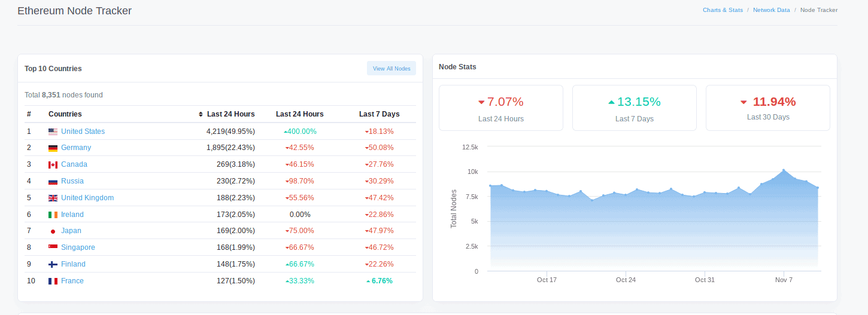Open the View All Nodes button
This screenshot has width=868, height=315.
(x=391, y=68)
